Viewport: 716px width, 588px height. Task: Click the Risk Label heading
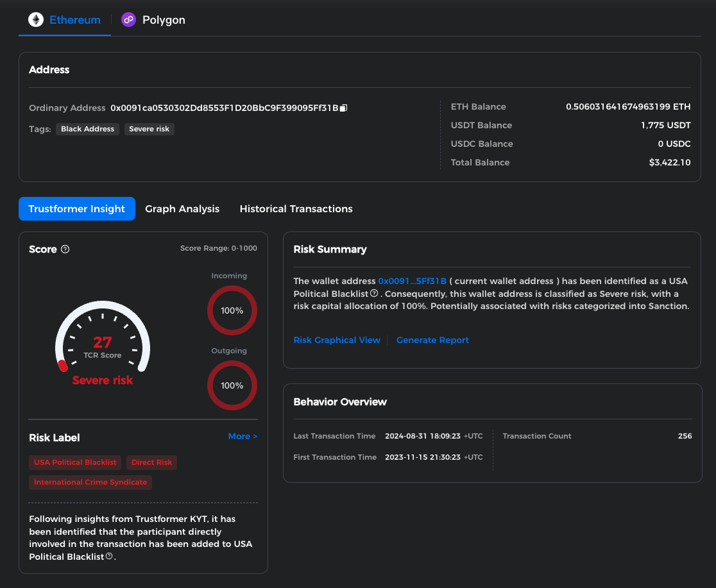55,438
